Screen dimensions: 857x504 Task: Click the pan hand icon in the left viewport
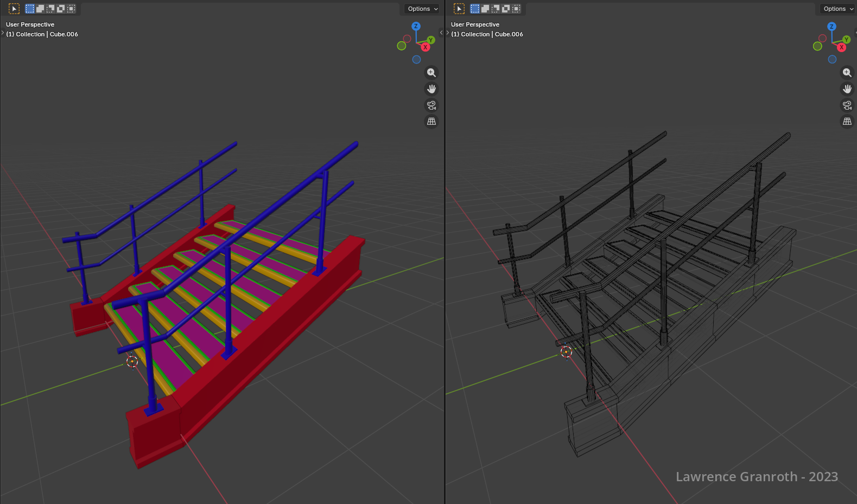click(x=431, y=89)
